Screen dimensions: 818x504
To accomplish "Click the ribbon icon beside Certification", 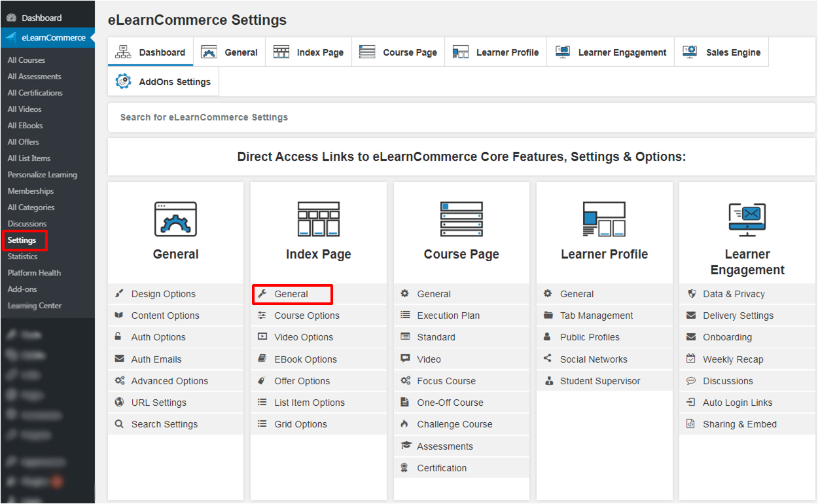I will tap(405, 467).
